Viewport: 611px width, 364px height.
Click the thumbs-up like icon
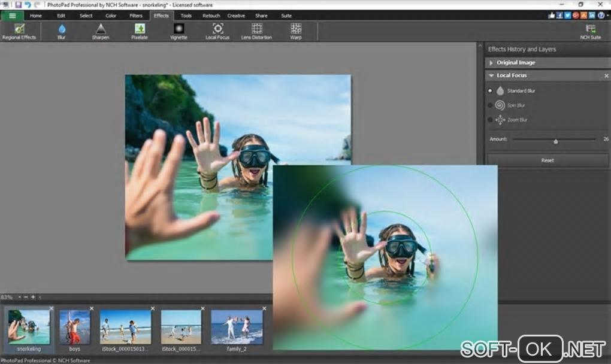(551, 16)
